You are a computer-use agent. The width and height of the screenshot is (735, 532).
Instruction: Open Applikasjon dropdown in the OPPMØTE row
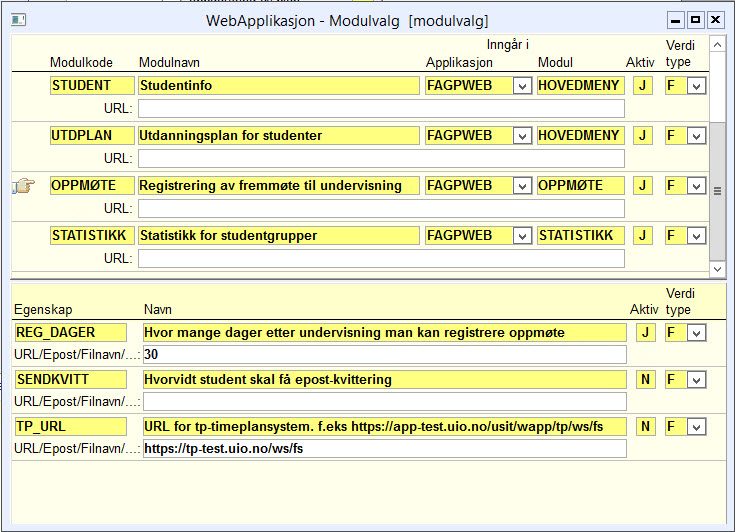click(x=522, y=186)
